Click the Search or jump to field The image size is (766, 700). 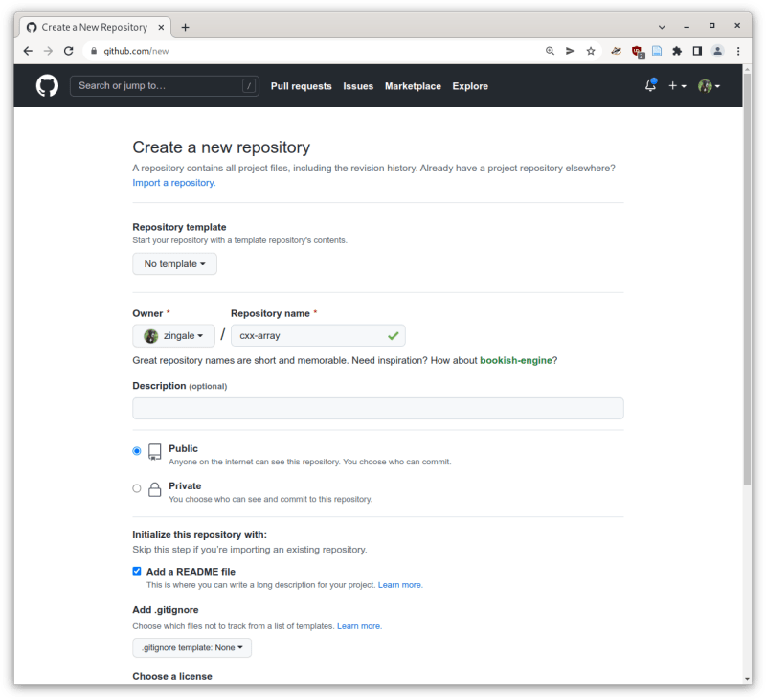click(164, 86)
